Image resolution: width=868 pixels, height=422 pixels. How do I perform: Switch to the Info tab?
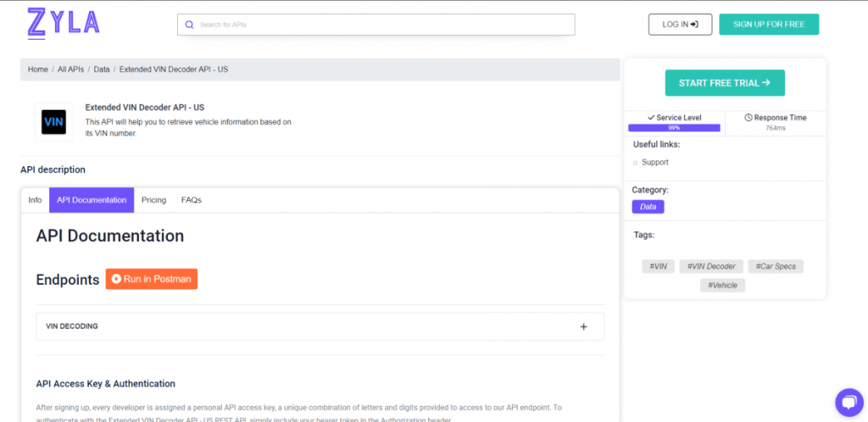[35, 200]
